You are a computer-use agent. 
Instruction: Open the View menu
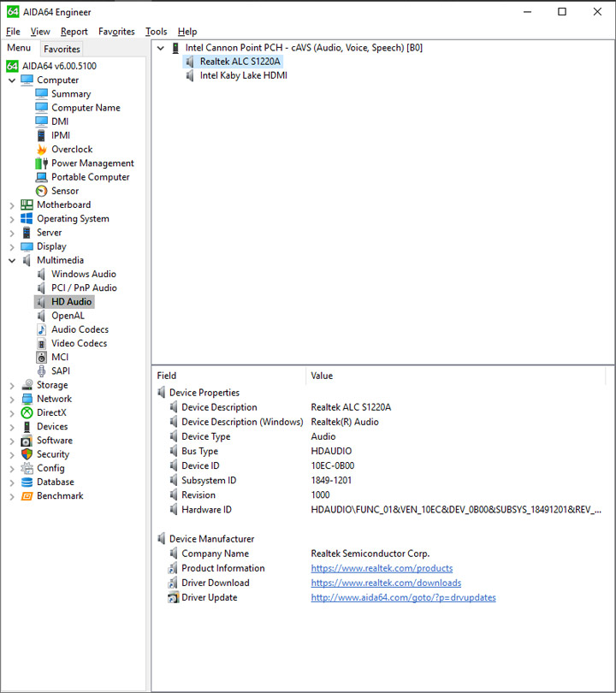tap(40, 32)
